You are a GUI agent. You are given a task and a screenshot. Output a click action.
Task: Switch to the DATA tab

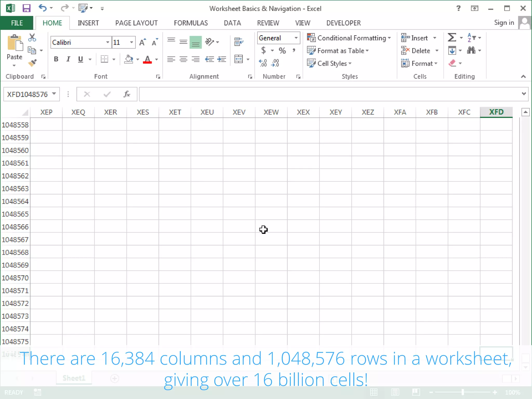(232, 23)
